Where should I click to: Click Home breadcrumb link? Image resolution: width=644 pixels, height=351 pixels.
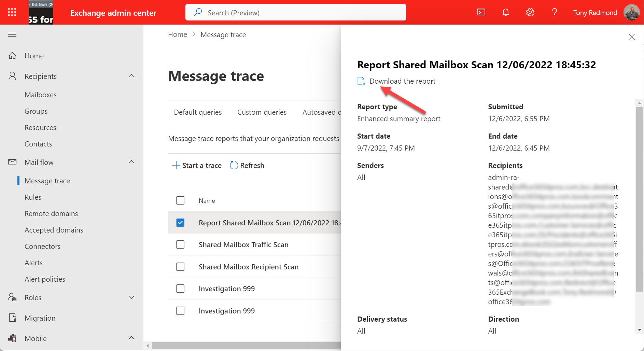pyautogui.click(x=178, y=34)
